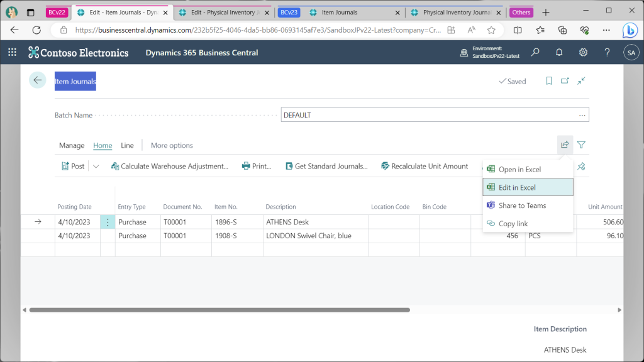Click the environment information icon
This screenshot has height=362, width=644.
(464, 53)
